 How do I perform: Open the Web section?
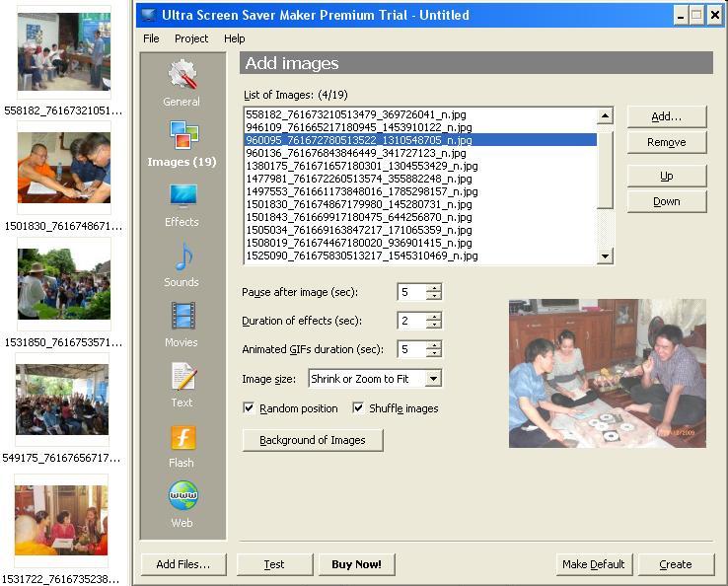click(x=182, y=505)
